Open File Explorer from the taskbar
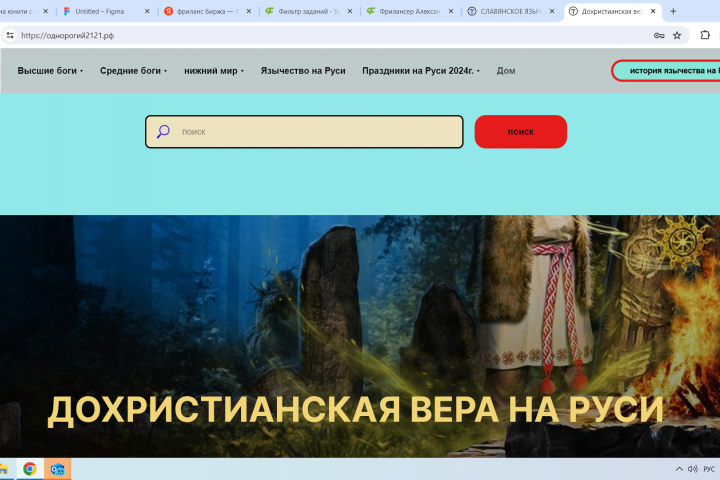 click(x=4, y=469)
